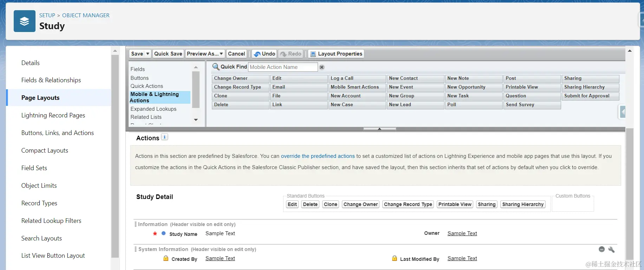
Task: Type in the Mobile Action Name field
Action: tap(283, 67)
